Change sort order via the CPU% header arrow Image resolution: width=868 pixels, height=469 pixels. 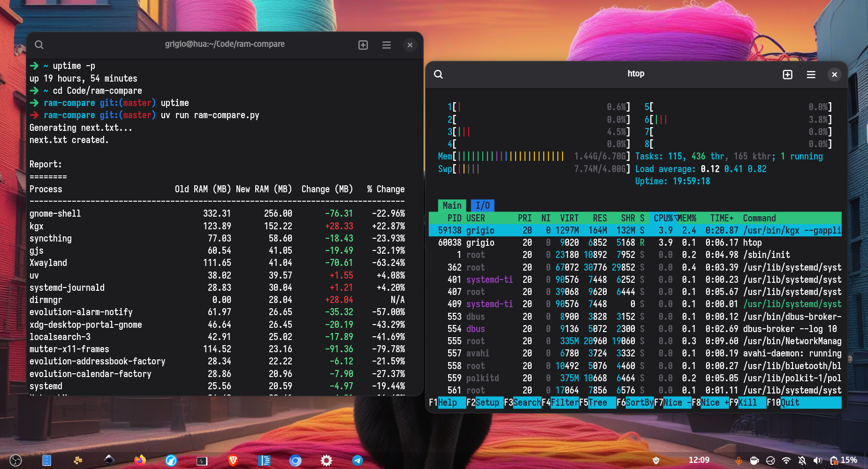click(676, 218)
